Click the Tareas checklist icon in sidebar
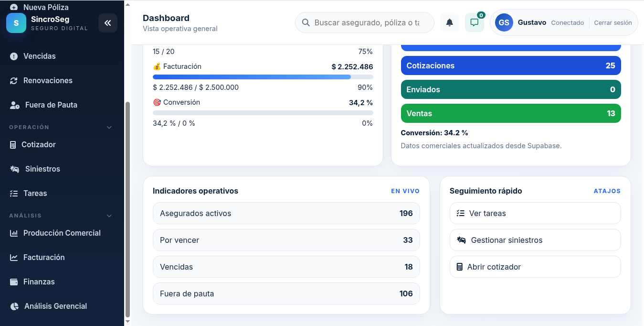Image resolution: width=644 pixels, height=326 pixels. tap(14, 194)
